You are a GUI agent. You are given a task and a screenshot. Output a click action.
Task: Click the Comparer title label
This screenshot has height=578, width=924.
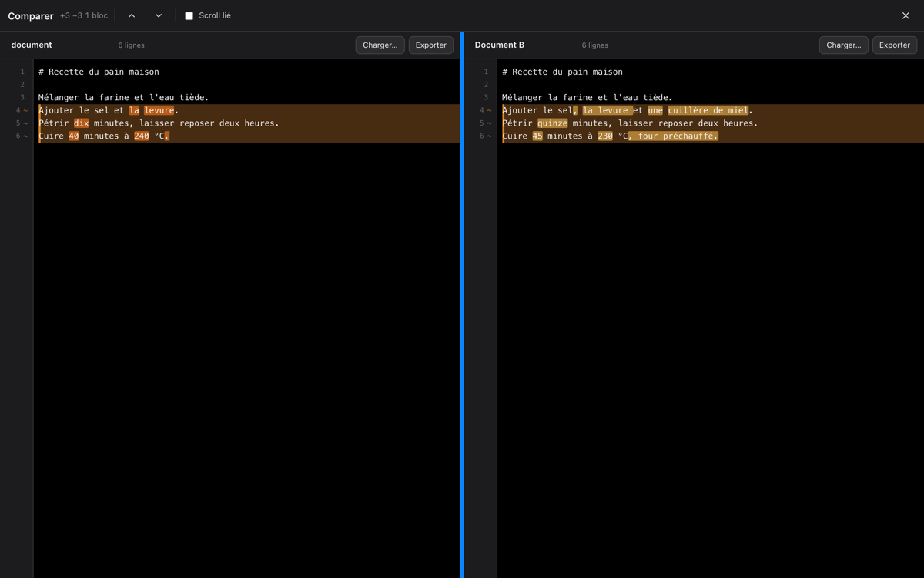[31, 15]
